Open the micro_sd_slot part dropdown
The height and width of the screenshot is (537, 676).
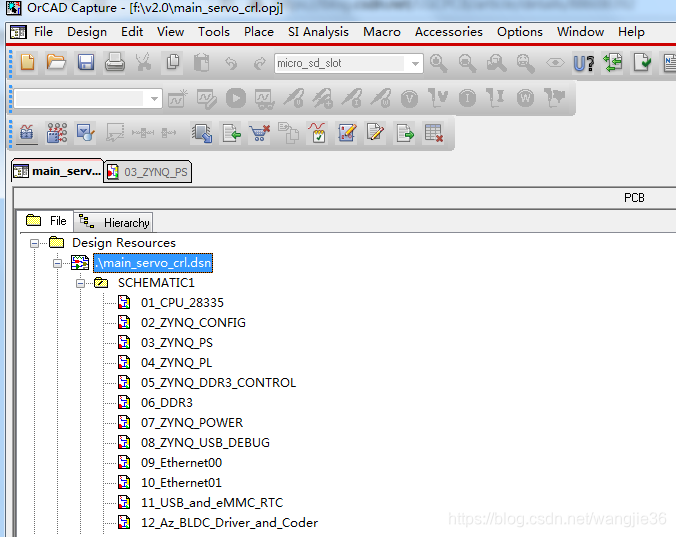point(416,63)
